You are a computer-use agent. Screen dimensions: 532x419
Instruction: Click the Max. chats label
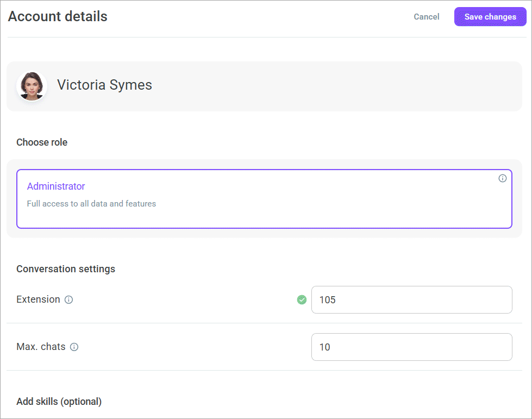pos(41,346)
